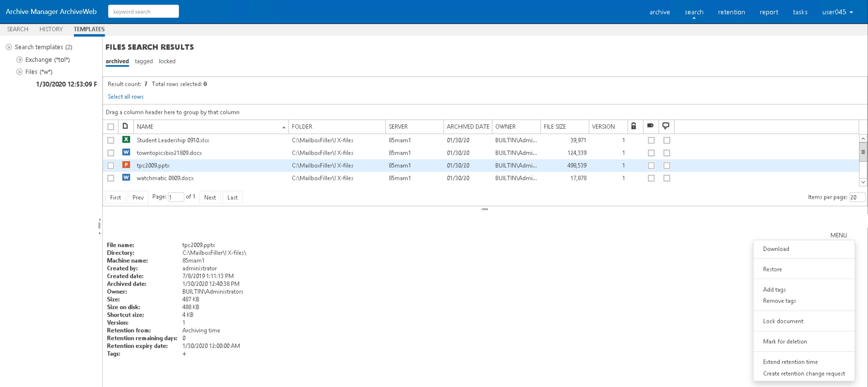Open the user045 account dropdown
This screenshot has width=868, height=387.
click(x=837, y=12)
